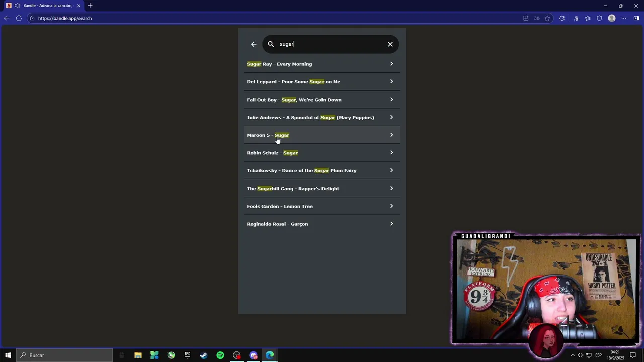Open the Windows Start menu
The image size is (644, 362).
coord(8,355)
